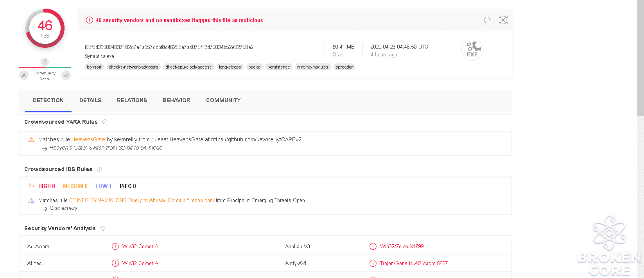Open the HeavensGate rule link
Image resolution: width=644 pixels, height=278 pixels.
click(x=88, y=139)
